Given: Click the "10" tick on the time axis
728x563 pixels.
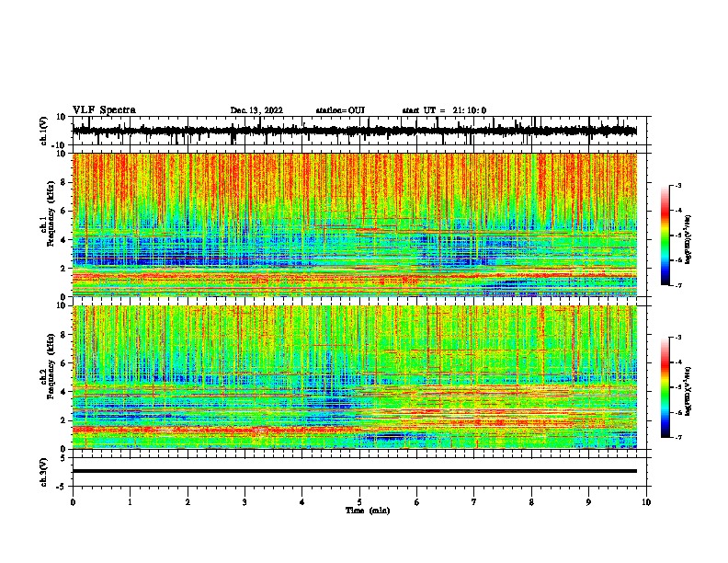Looking at the screenshot, I should [x=646, y=502].
